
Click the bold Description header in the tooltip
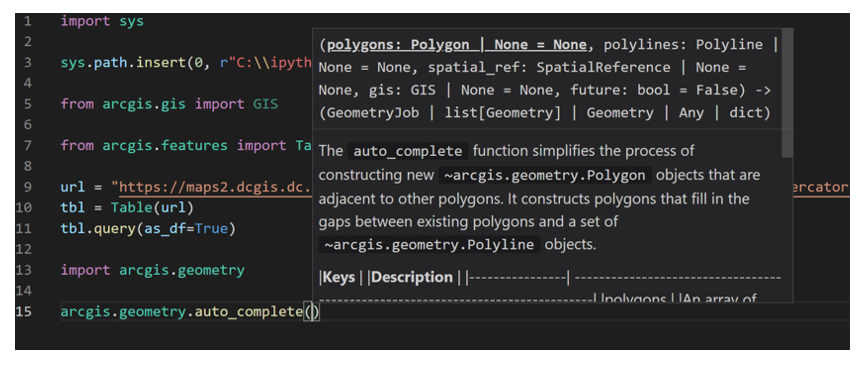412,277
